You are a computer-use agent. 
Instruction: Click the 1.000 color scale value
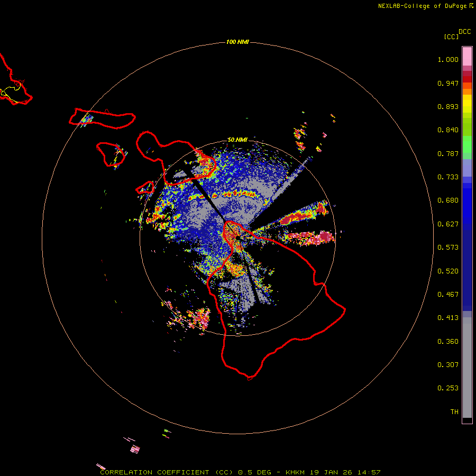click(x=448, y=59)
